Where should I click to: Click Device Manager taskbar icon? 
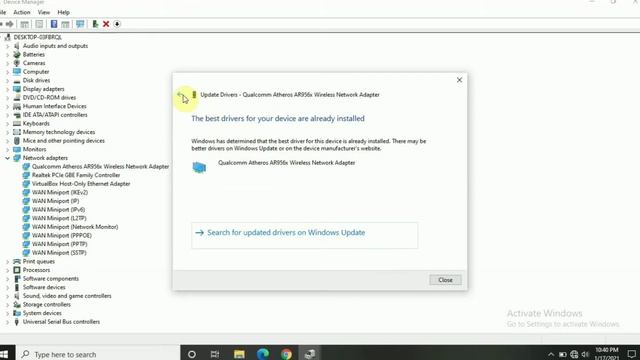coord(310,354)
